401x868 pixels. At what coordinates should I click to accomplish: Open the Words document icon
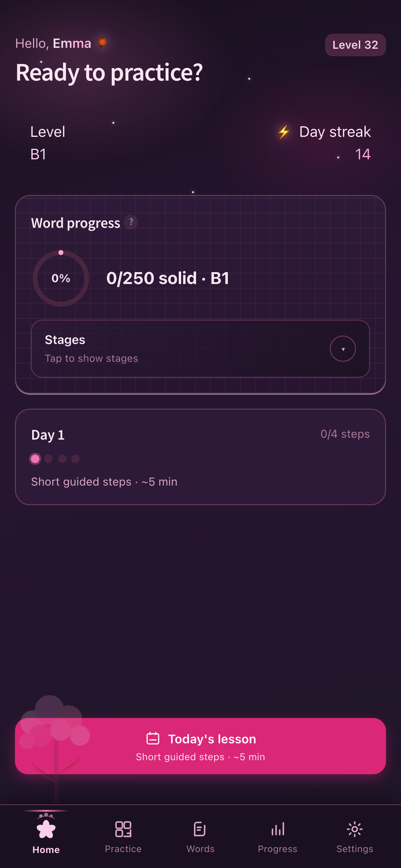(200, 829)
